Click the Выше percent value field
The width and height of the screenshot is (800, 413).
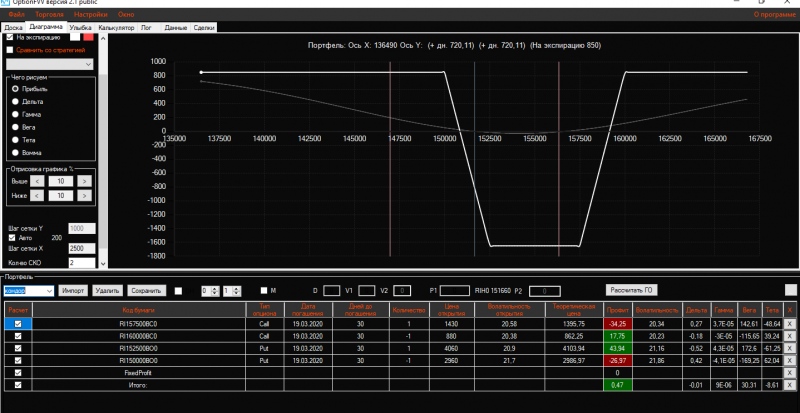(61, 181)
